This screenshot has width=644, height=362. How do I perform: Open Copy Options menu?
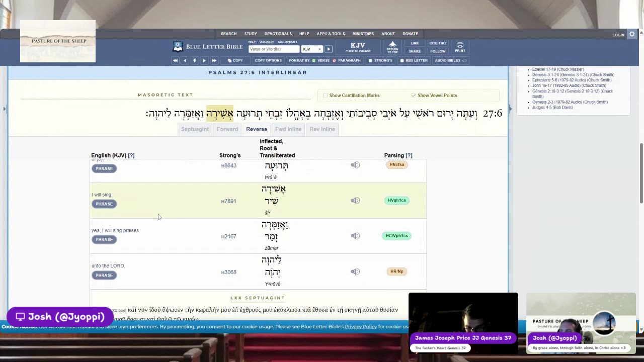(268, 60)
